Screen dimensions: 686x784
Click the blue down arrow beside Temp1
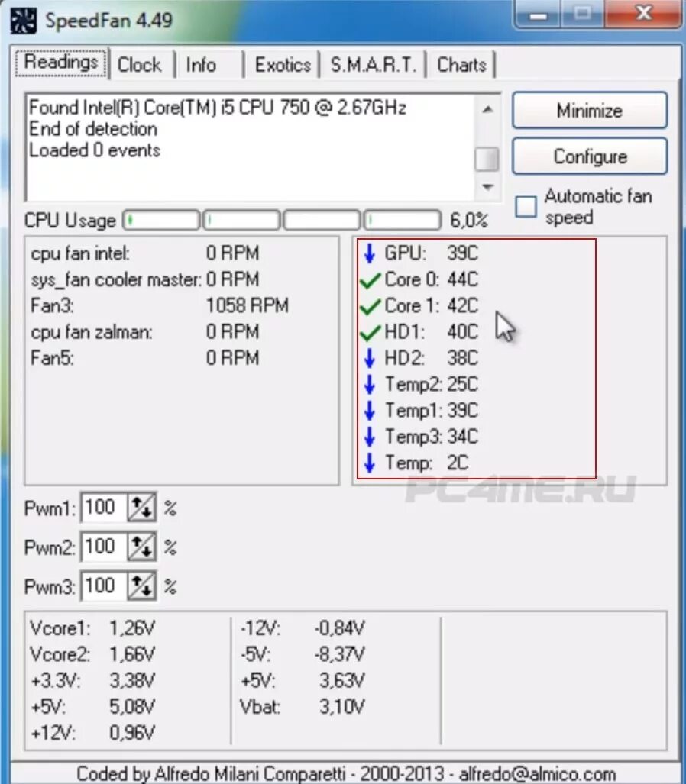point(369,411)
